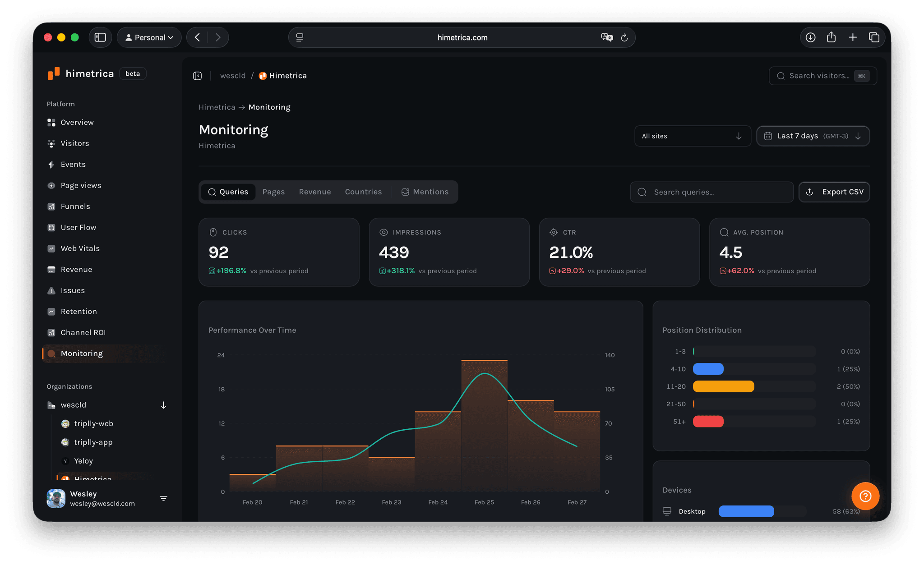Click Wesley's profile avatar
The width and height of the screenshot is (924, 565).
coord(56,498)
